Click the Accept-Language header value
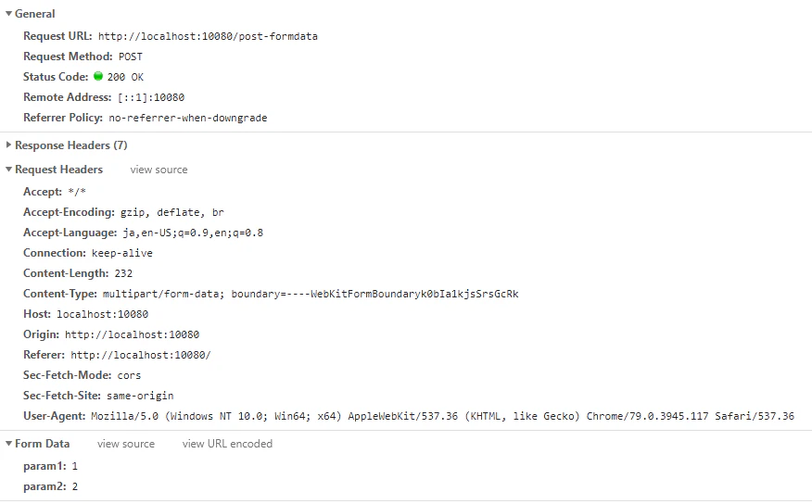 [x=193, y=233]
